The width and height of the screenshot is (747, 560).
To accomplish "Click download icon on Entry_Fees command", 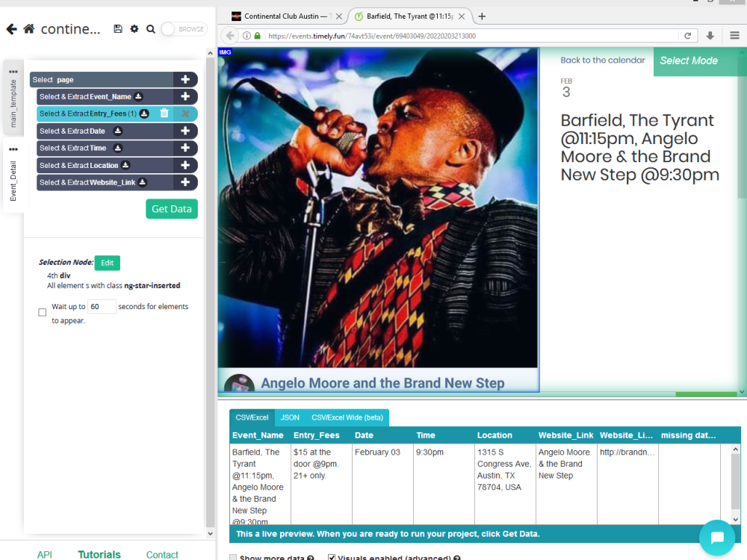I will (144, 113).
